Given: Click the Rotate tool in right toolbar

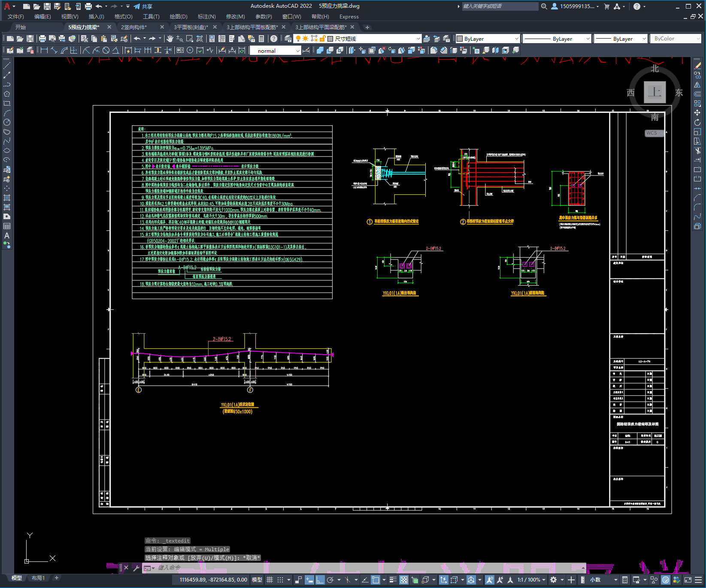Looking at the screenshot, I should pyautogui.click(x=697, y=123).
